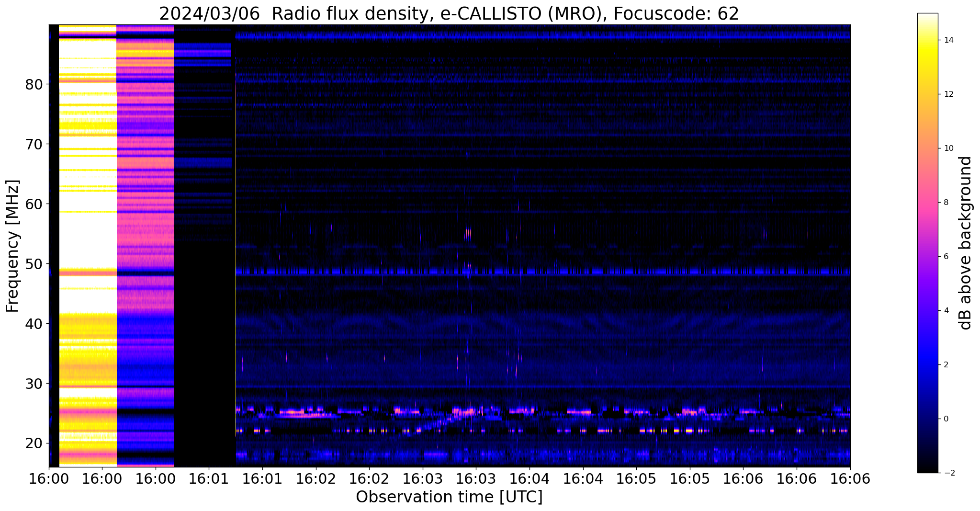The width and height of the screenshot is (980, 511).
Task: Click the colorbar tick label 4
Action: 946,311
